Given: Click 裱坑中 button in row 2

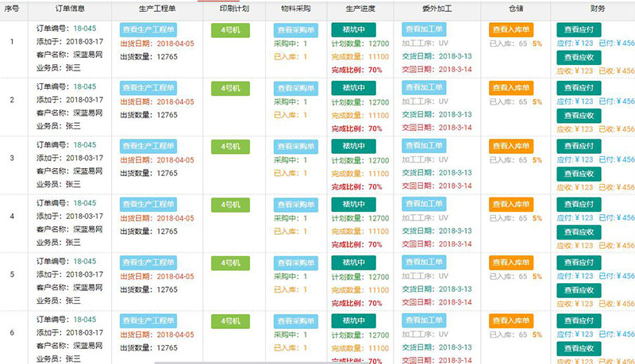Looking at the screenshot, I should (x=353, y=88).
